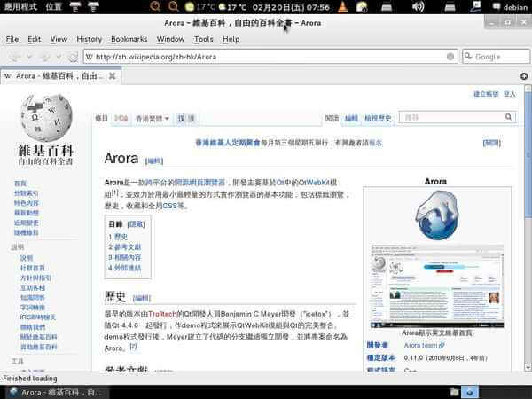Go to contents entry 4 外部連結

(124, 268)
